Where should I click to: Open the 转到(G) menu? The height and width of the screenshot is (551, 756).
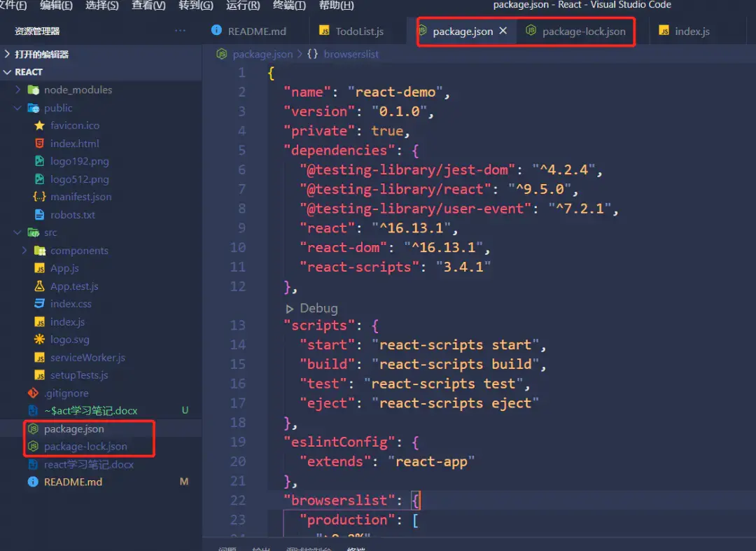196,6
